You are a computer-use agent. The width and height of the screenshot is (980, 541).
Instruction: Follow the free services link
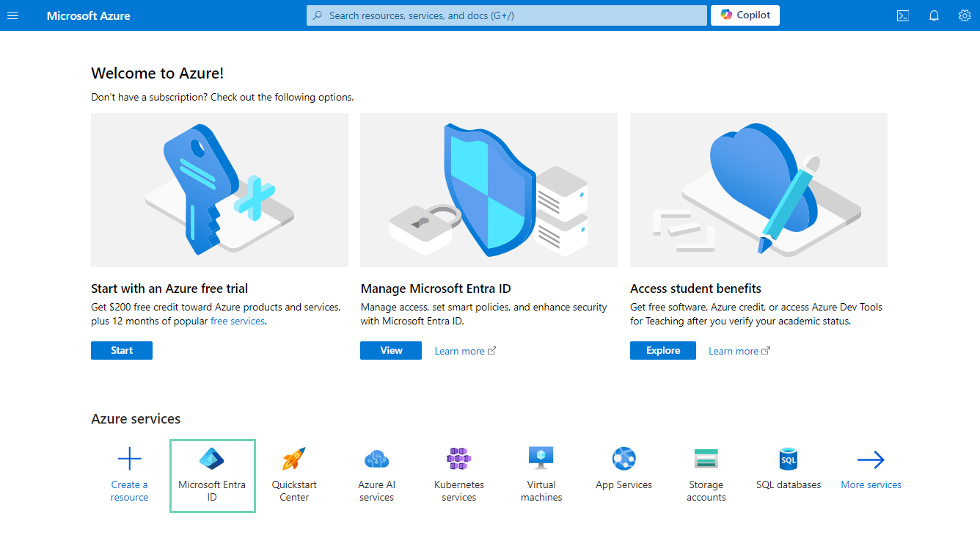[x=238, y=322]
